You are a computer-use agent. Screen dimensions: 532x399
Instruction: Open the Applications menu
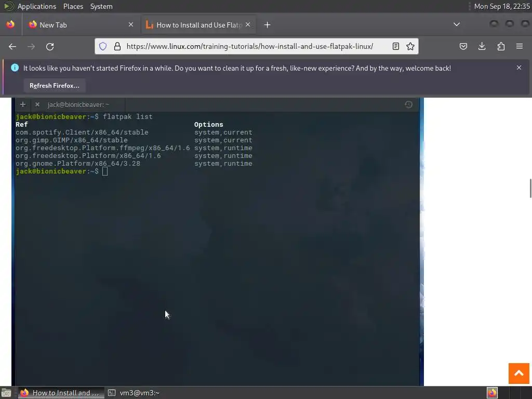37,6
